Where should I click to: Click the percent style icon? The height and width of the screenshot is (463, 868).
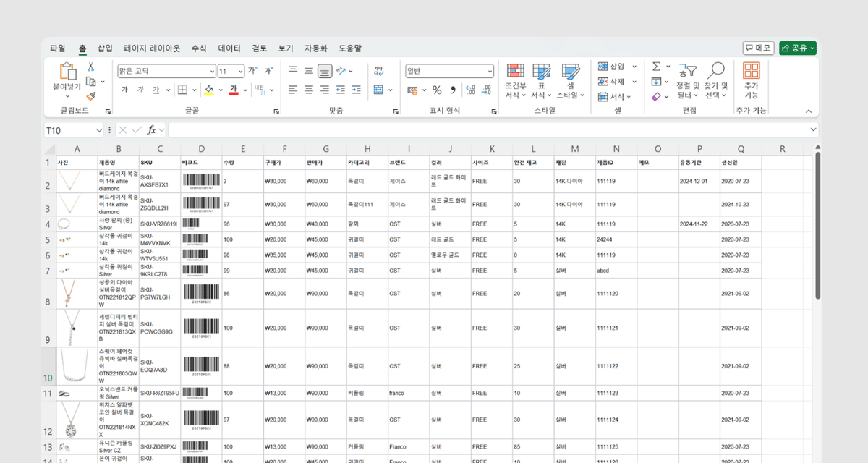[437, 90]
